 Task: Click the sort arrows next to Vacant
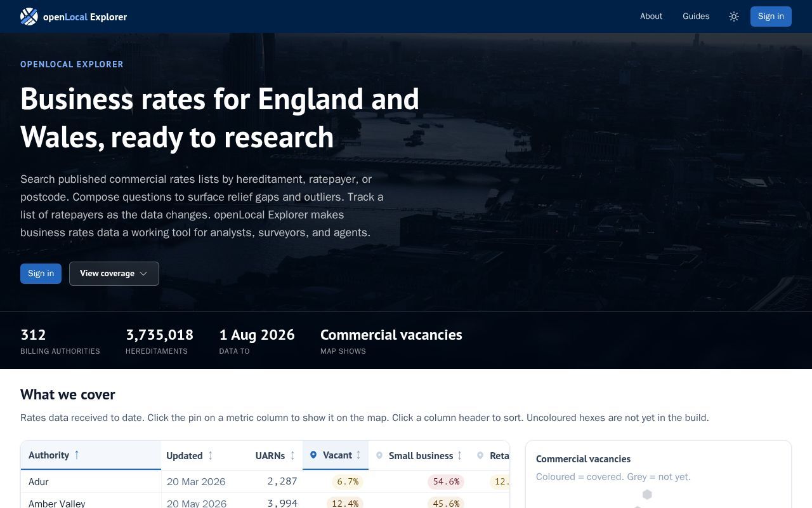(x=358, y=455)
